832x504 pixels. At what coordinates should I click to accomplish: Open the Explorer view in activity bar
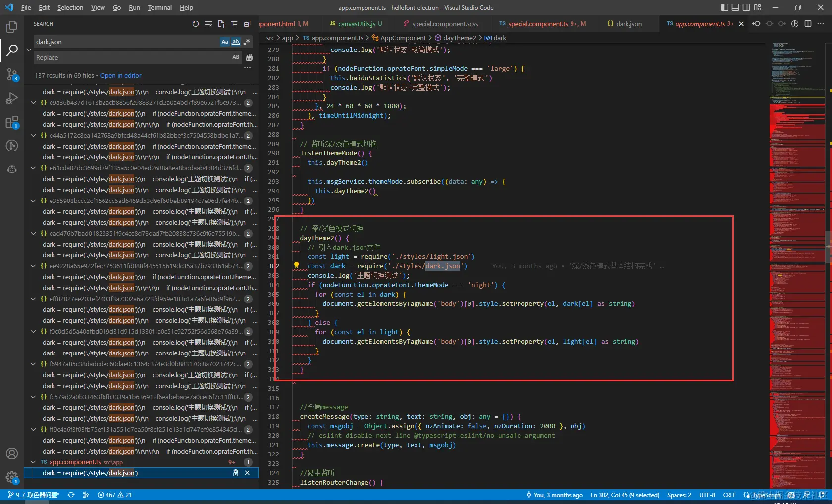coord(11,27)
